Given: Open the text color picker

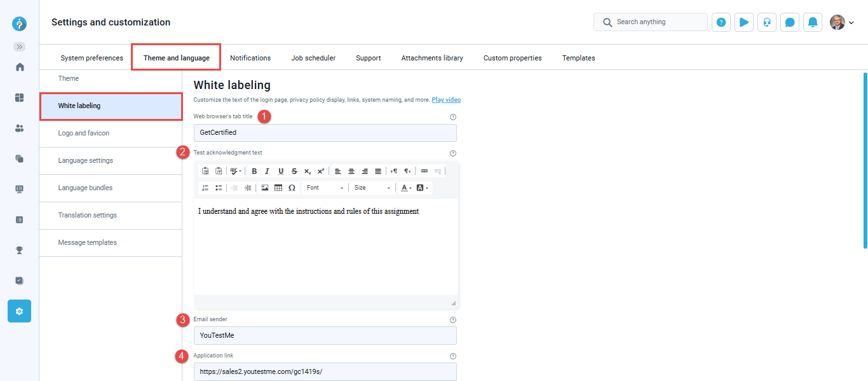Looking at the screenshot, I should [406, 188].
